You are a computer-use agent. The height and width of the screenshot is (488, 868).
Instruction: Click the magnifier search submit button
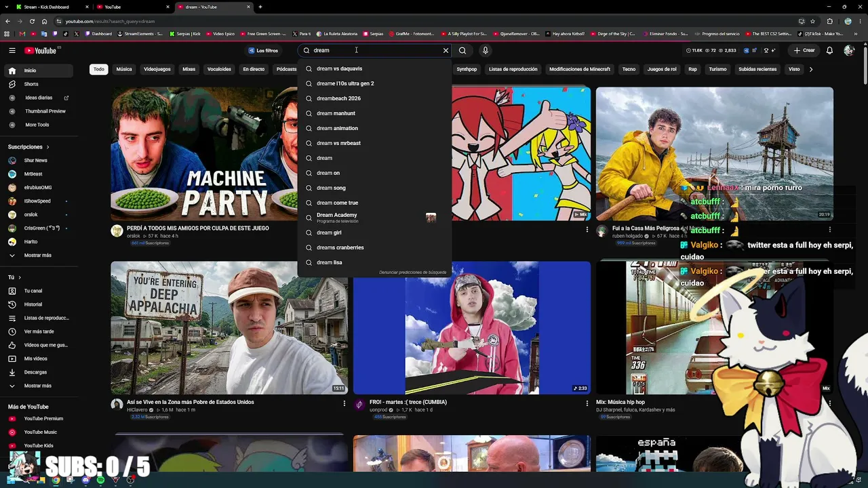462,50
